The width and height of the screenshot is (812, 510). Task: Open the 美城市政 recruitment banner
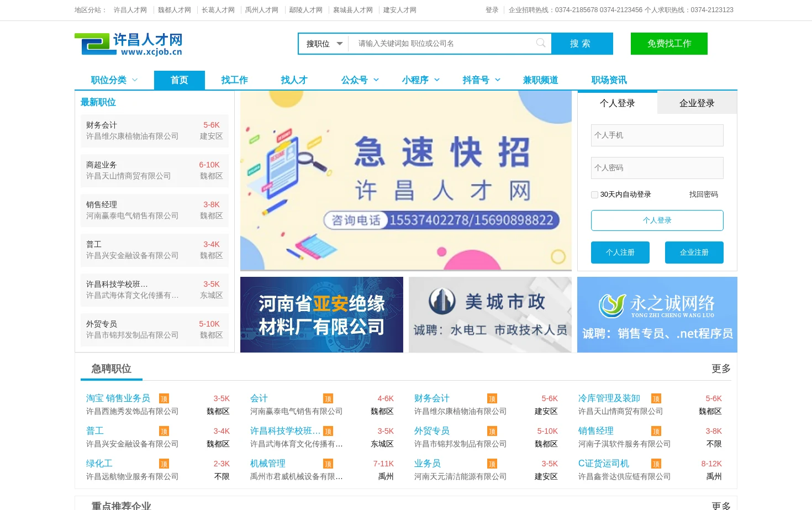(x=490, y=314)
